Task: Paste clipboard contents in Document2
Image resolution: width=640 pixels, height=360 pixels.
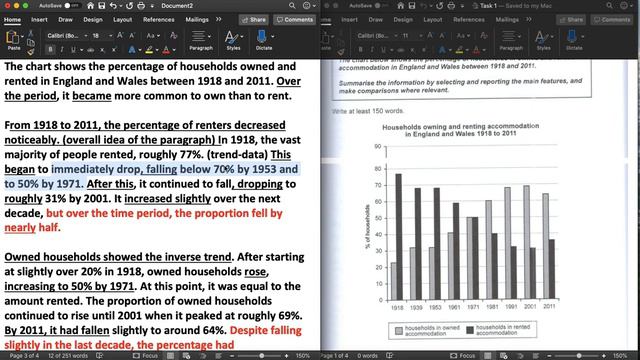Action: [x=12, y=40]
